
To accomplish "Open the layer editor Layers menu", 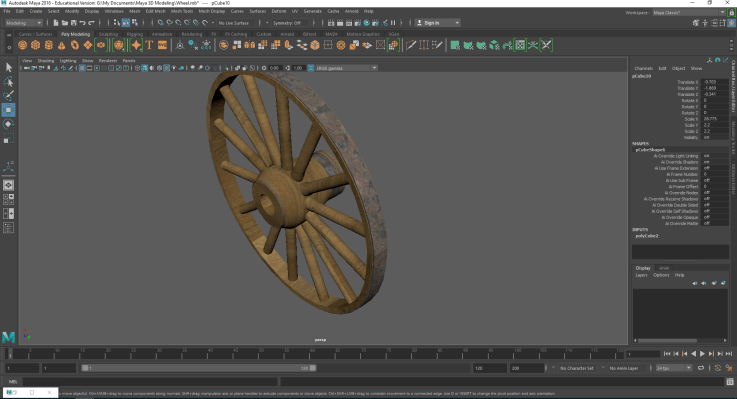I will pos(642,275).
